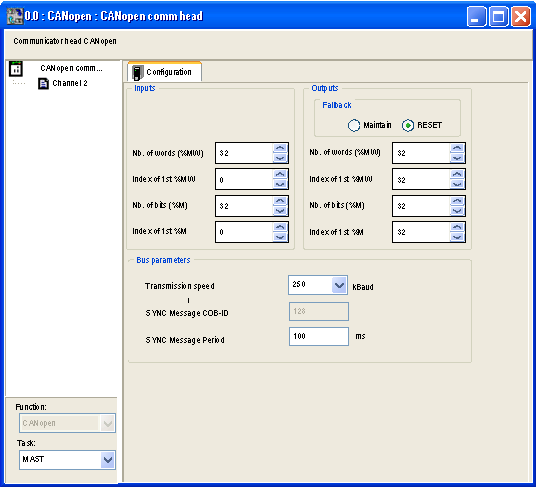Image resolution: width=537 pixels, height=488 pixels.
Task: Decrease Outputs Nb. of bits (%M)
Action: click(457, 211)
